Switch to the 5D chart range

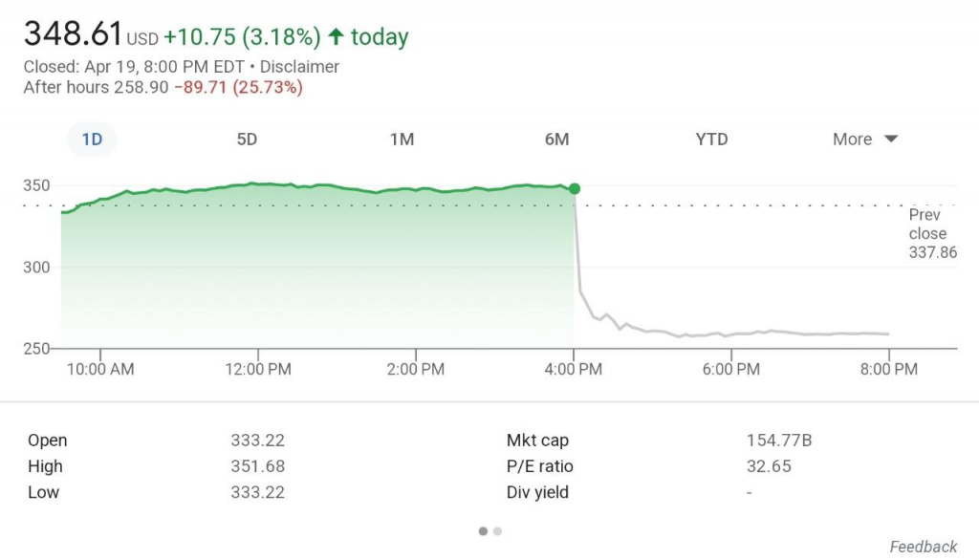[x=247, y=140]
